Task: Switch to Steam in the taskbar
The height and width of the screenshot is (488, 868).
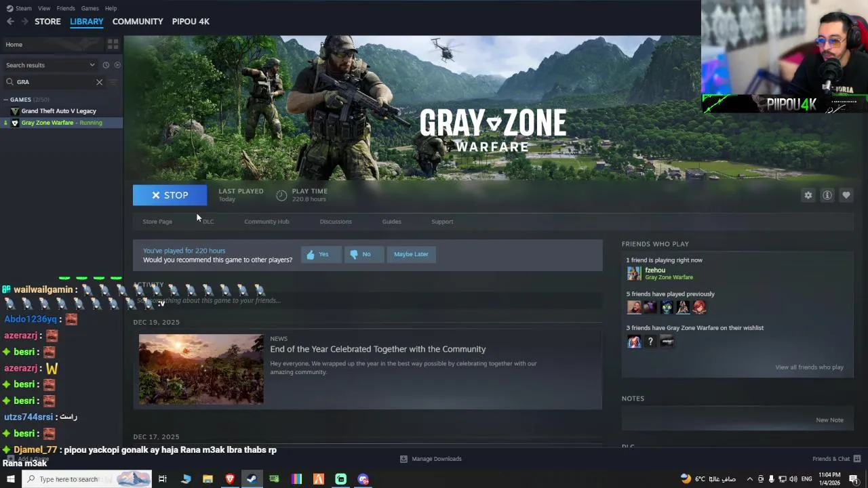Action: [252, 479]
